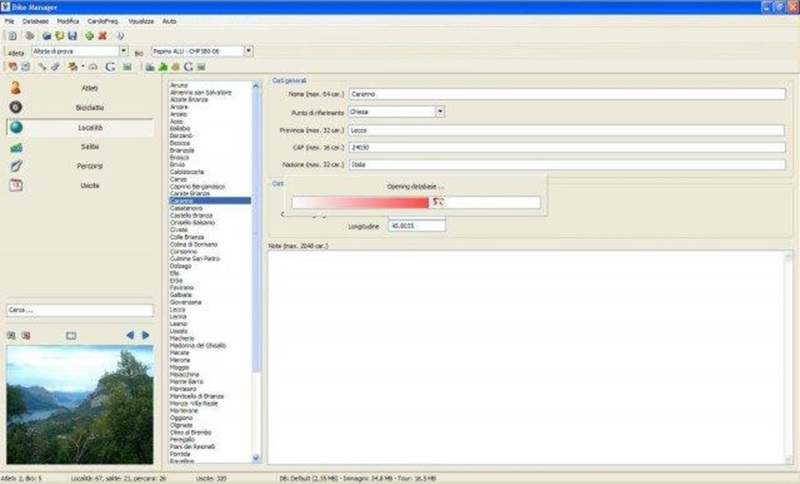800x484 pixels.
Task: Select 'Pontida' in the list
Action: click(180, 454)
